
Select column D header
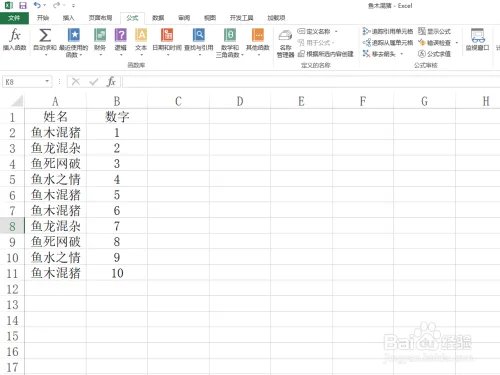[x=240, y=101]
